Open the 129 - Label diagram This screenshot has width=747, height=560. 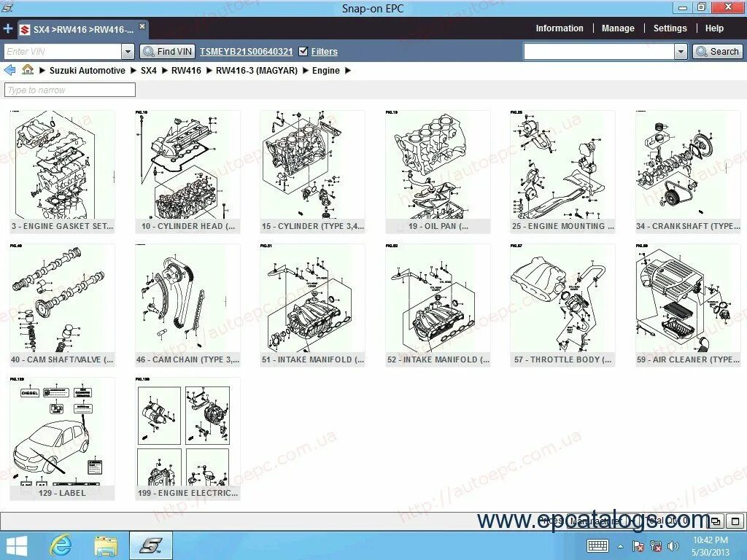pyautogui.click(x=62, y=438)
